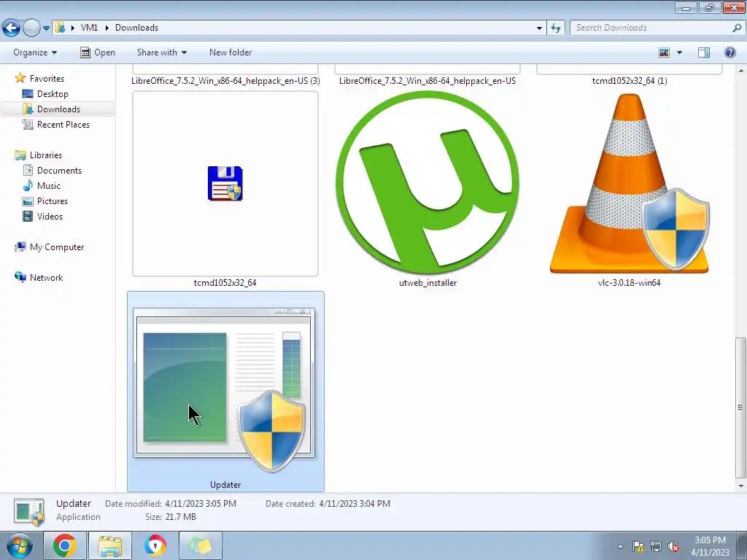This screenshot has width=747, height=560.
Task: Select Libraries in the navigation pane
Action: pos(46,155)
